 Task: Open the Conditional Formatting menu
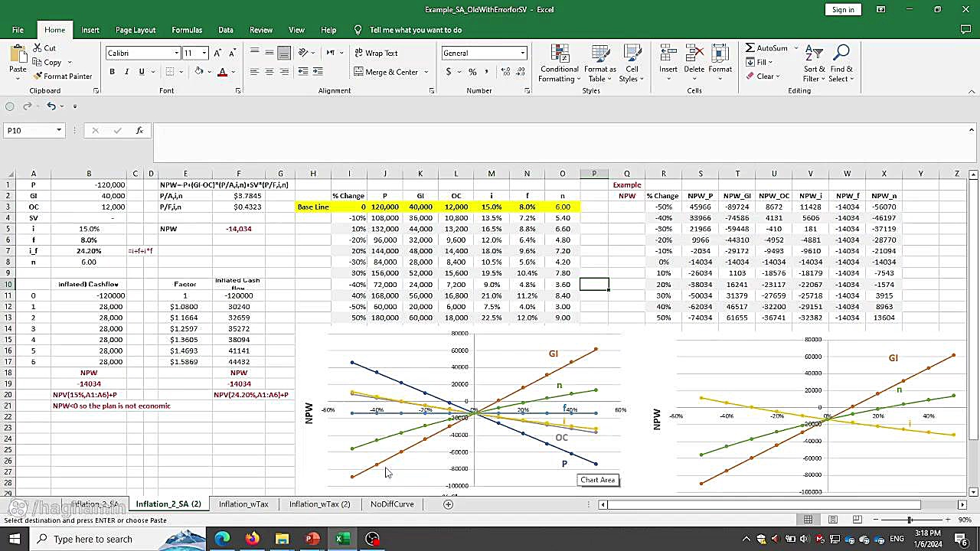(559, 64)
